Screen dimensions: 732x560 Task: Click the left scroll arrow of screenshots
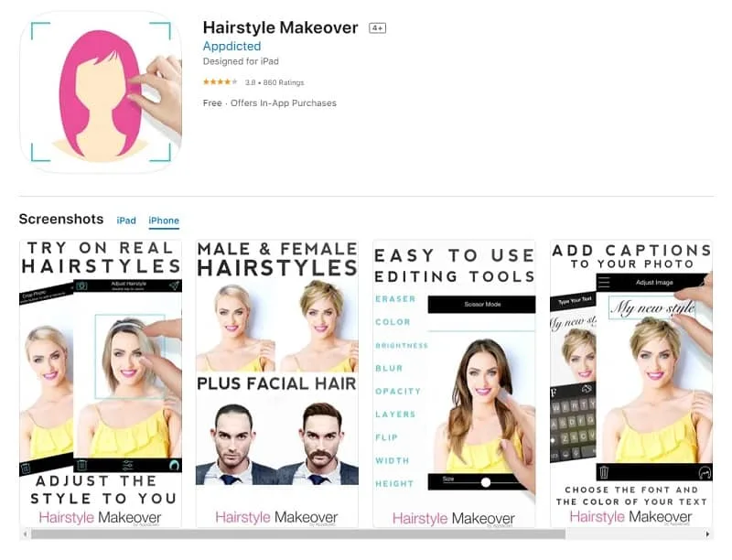pos(26,533)
